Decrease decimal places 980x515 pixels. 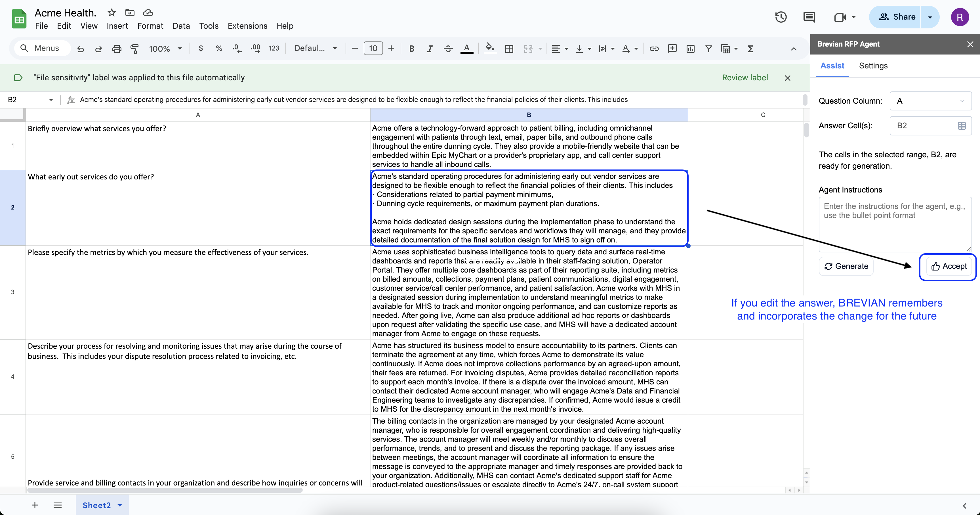(x=237, y=48)
